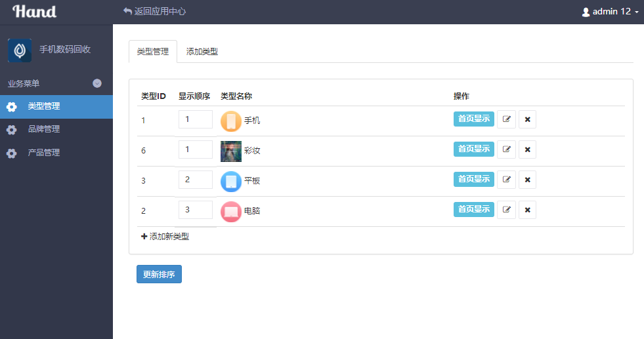The width and height of the screenshot is (644, 339).
Task: Click the plus icon before 添加新类型
Action: coord(144,237)
